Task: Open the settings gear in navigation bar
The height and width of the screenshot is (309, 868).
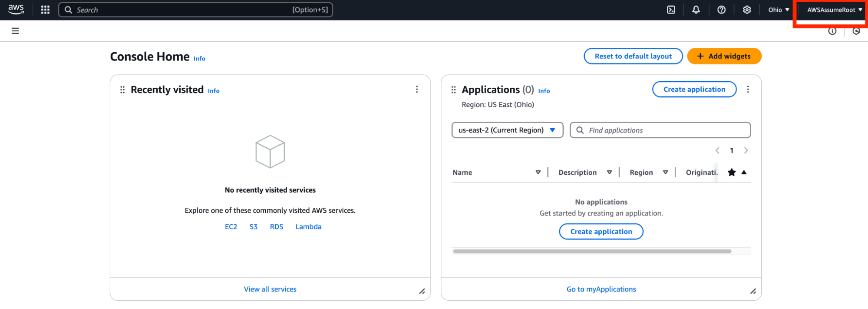Action: coord(746,10)
